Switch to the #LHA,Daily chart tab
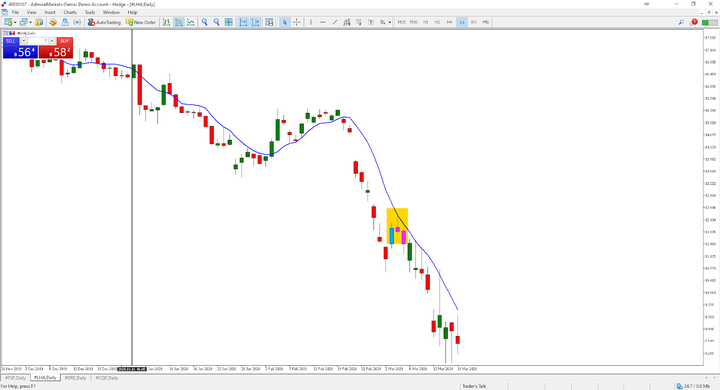This screenshot has width=720, height=390. click(x=45, y=378)
